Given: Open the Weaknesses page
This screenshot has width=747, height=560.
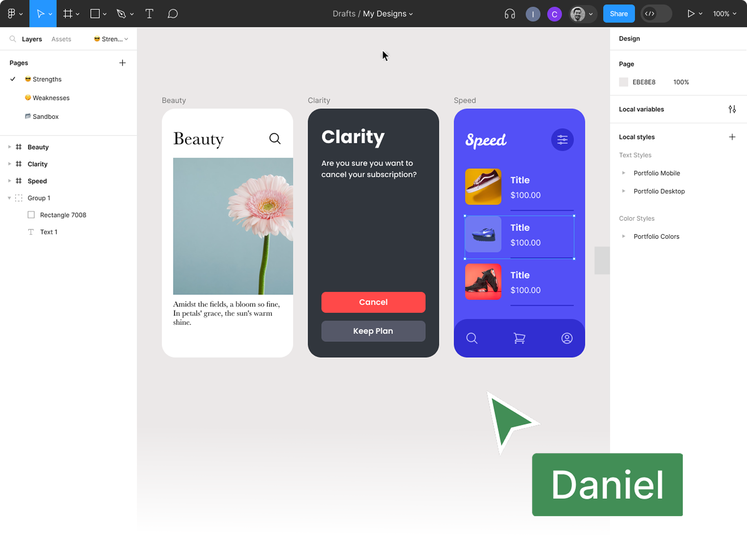Looking at the screenshot, I should coord(51,98).
